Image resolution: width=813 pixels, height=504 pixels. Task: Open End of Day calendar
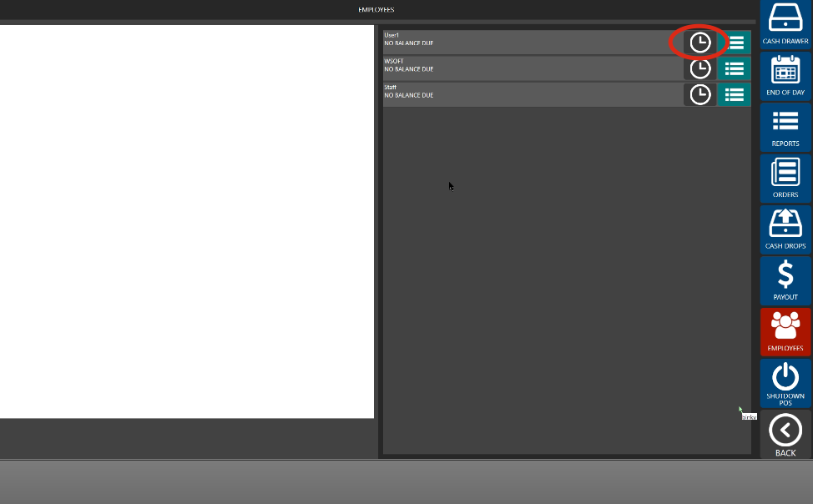coord(785,76)
